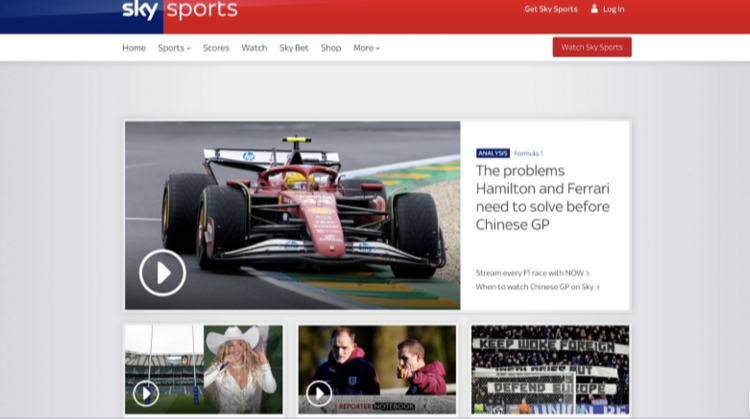Click the Log In link

(x=613, y=9)
